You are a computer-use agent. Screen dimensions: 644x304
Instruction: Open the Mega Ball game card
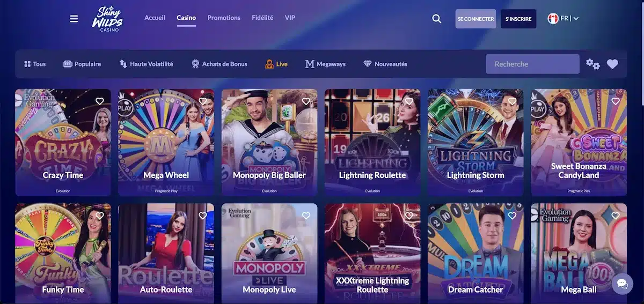579,254
